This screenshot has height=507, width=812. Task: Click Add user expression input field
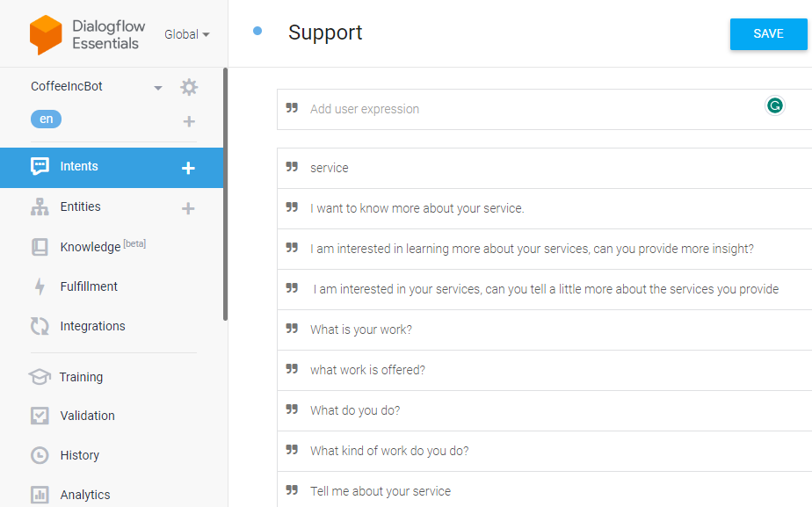[x=544, y=109]
